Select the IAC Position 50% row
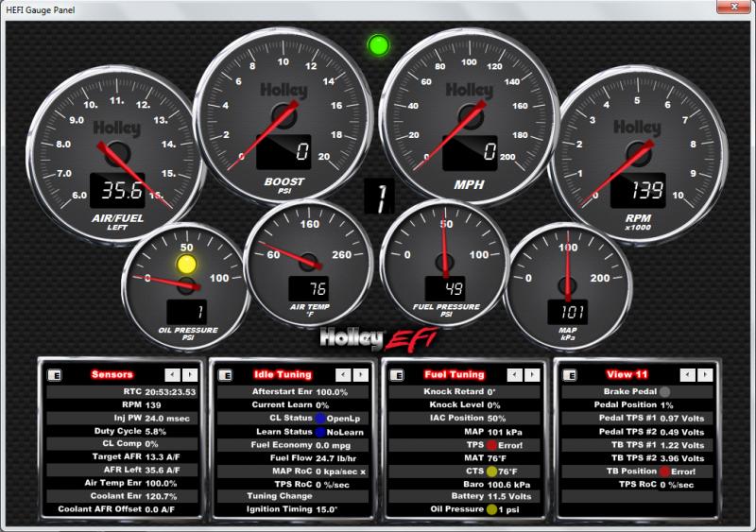The height and width of the screenshot is (532, 756). click(x=465, y=419)
